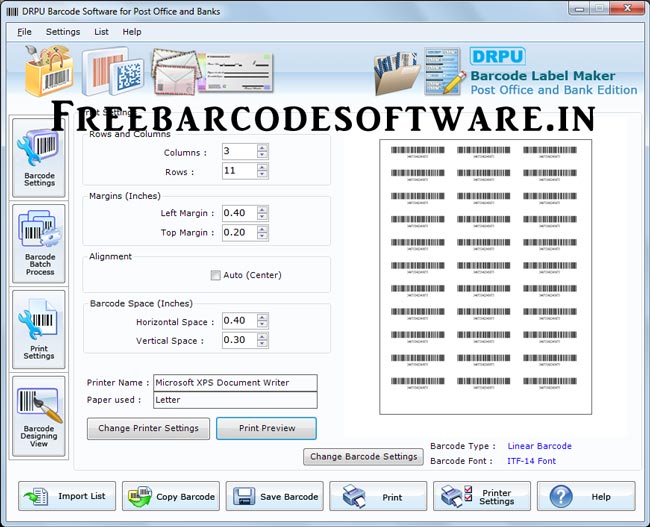
Task: Click inside the Columns input field
Action: (x=240, y=151)
